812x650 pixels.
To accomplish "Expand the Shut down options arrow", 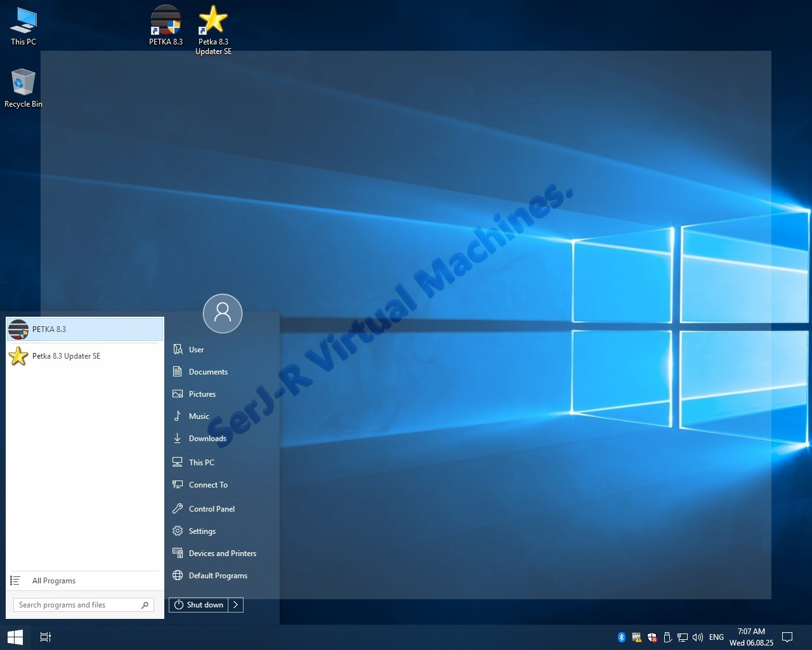I will [236, 605].
